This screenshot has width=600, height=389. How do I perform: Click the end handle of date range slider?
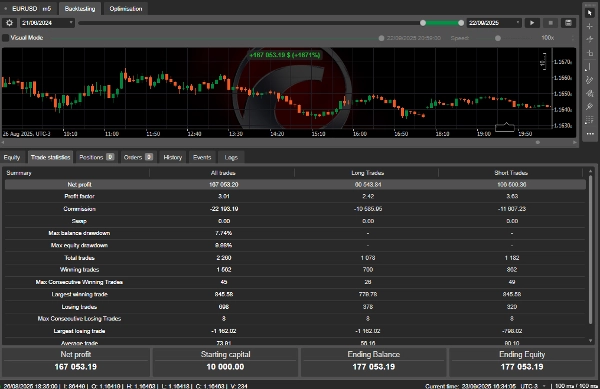click(x=461, y=23)
